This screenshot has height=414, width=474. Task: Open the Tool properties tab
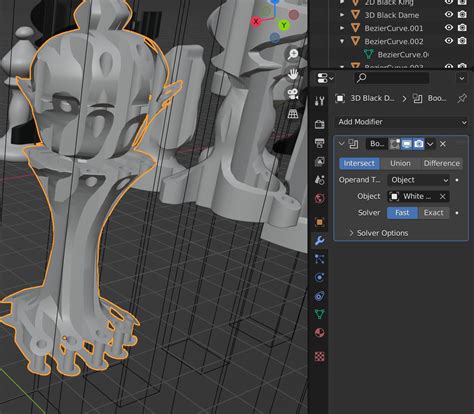[319, 101]
